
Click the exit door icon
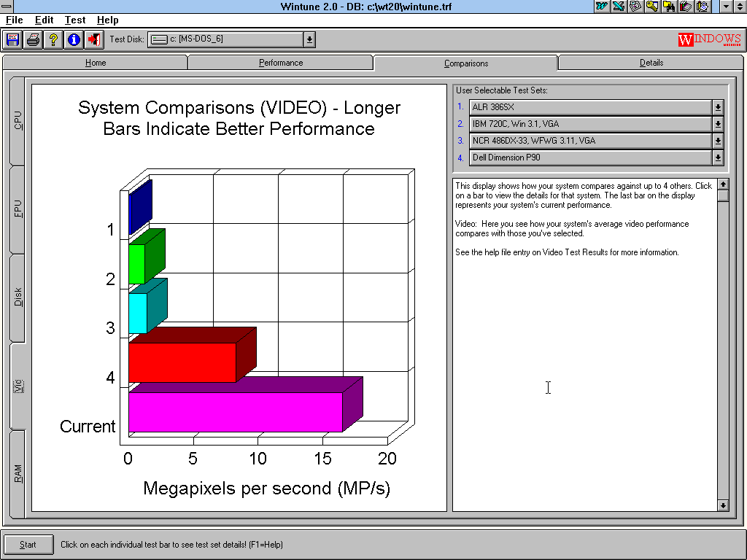pyautogui.click(x=94, y=39)
